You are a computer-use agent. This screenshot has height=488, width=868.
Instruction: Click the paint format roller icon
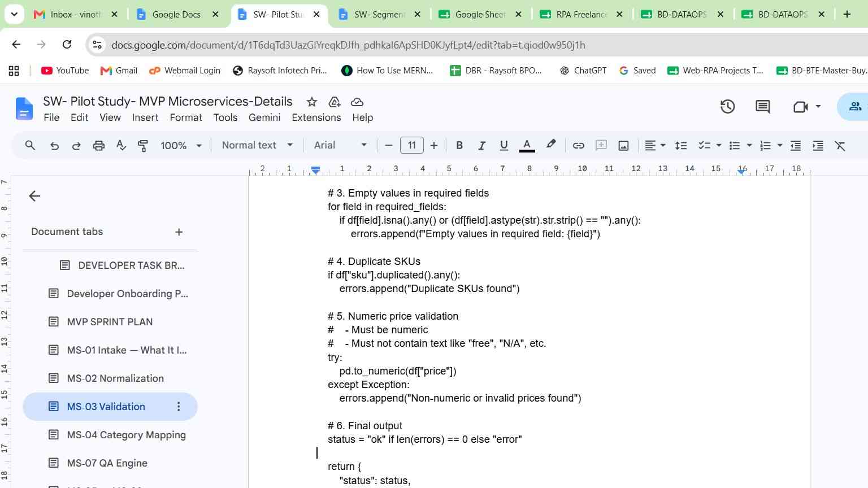(x=143, y=146)
